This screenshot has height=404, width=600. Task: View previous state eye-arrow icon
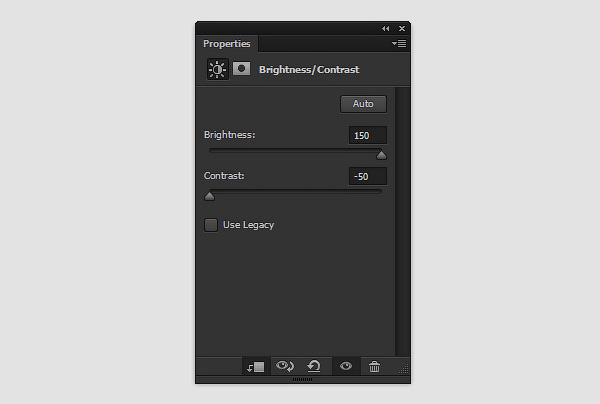(285, 366)
